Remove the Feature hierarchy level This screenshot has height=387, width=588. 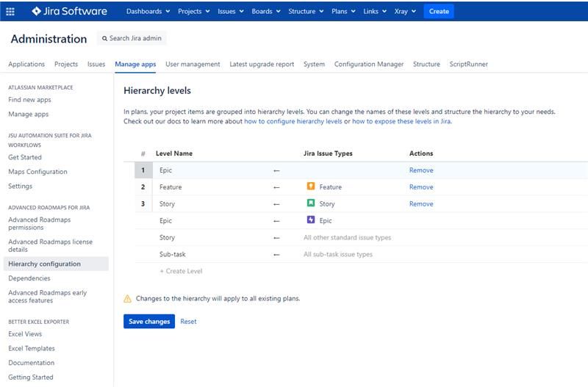click(x=421, y=187)
